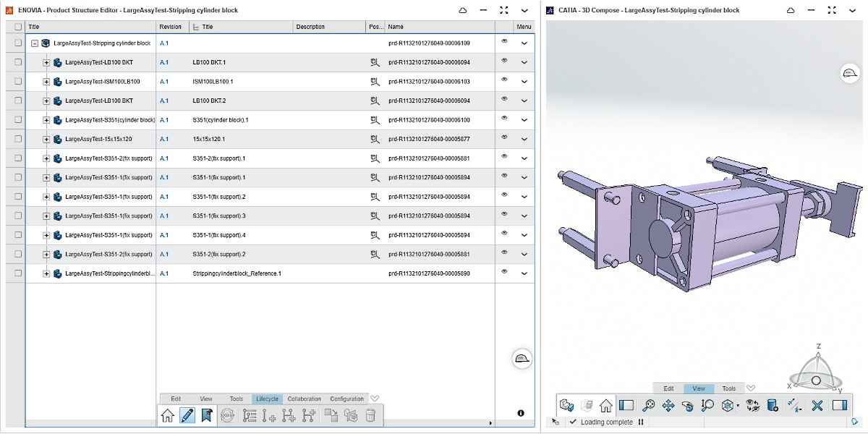Screen dimensions: 868x434
Task: Click swap visible space eye icon
Action: coord(752,406)
